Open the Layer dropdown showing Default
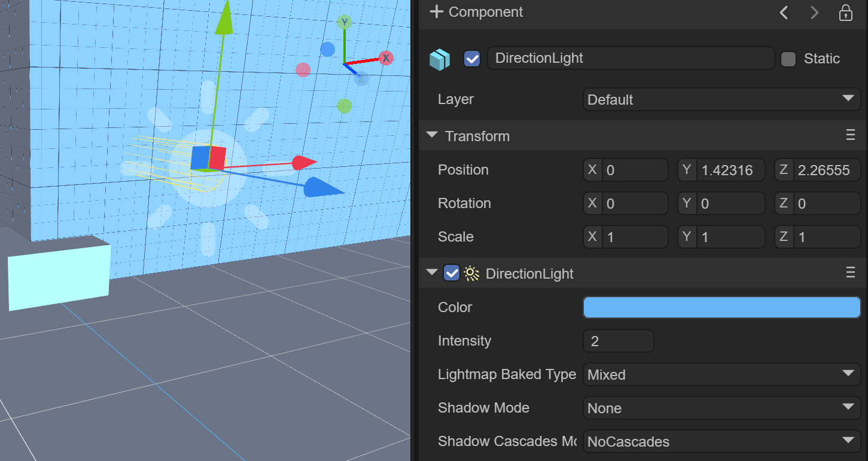Image resolution: width=868 pixels, height=461 pixels. click(721, 99)
